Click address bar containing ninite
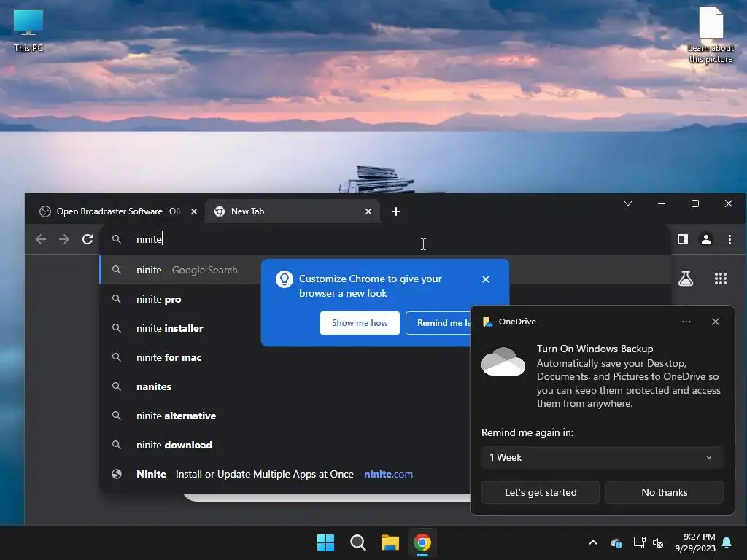Viewport: 747px width, 560px height. point(385,239)
